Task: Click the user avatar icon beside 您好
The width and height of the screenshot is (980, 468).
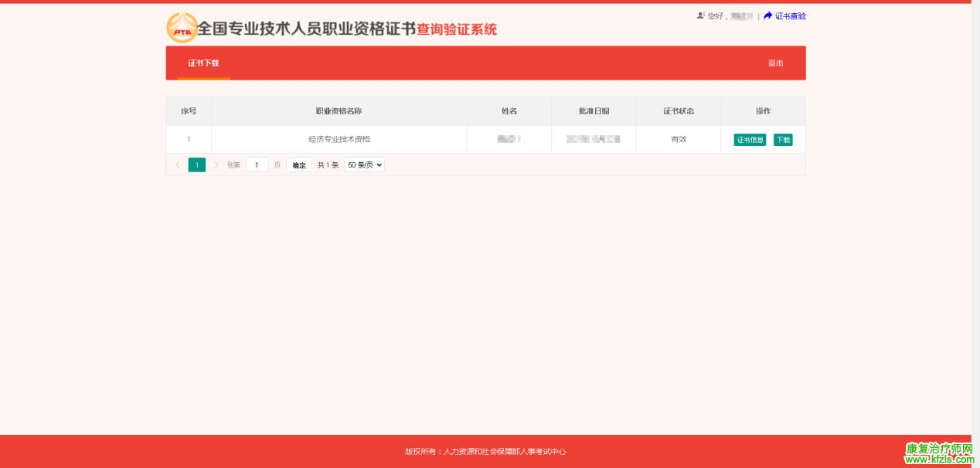Action: [700, 15]
